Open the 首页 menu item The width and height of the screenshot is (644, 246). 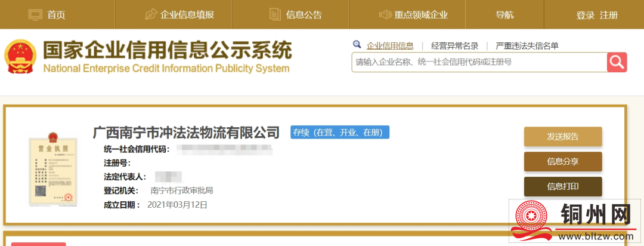[x=56, y=15]
